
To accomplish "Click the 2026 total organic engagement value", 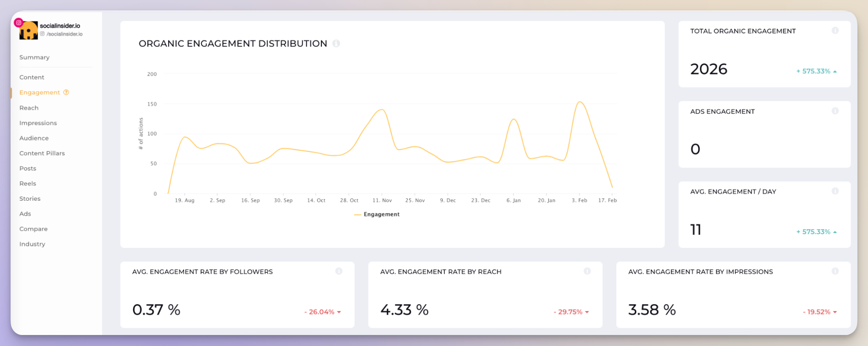I will click(x=709, y=69).
